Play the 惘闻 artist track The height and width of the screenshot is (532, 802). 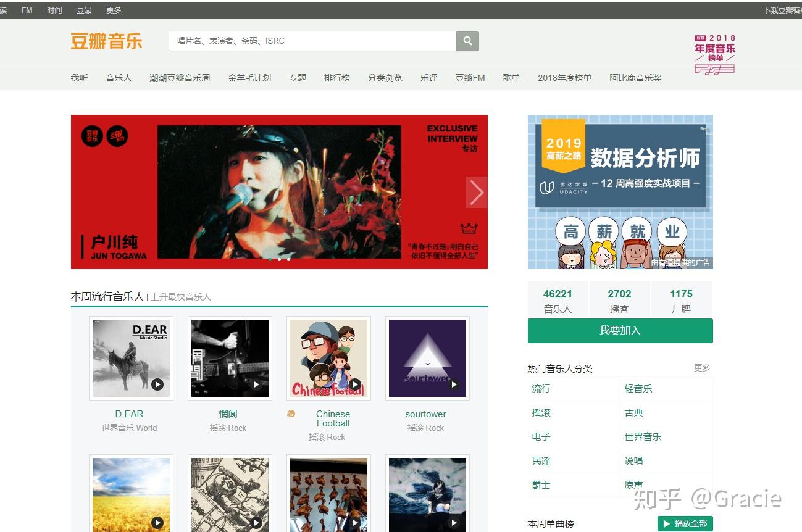tap(256, 384)
